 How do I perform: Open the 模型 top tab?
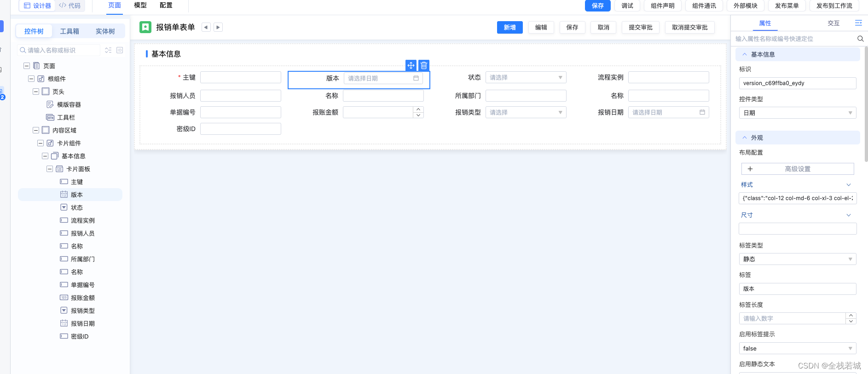coord(140,6)
